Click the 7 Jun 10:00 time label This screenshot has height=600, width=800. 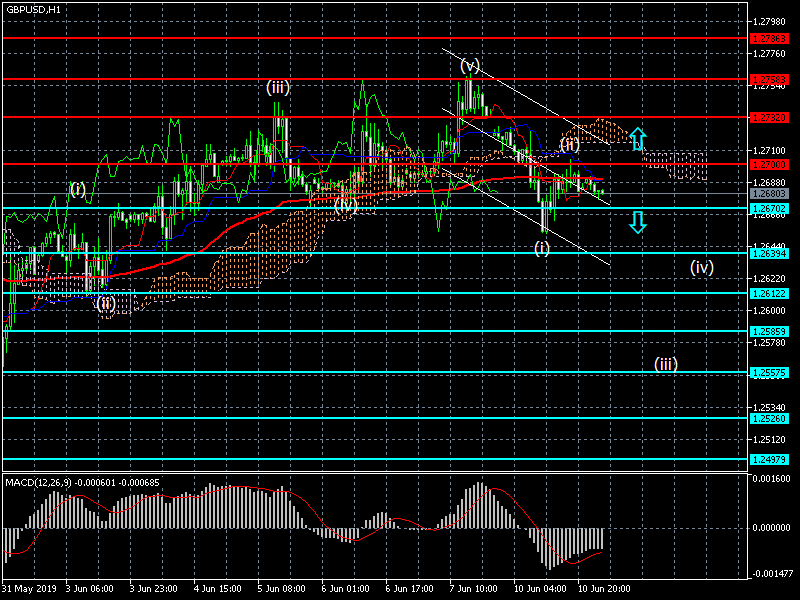[x=473, y=589]
